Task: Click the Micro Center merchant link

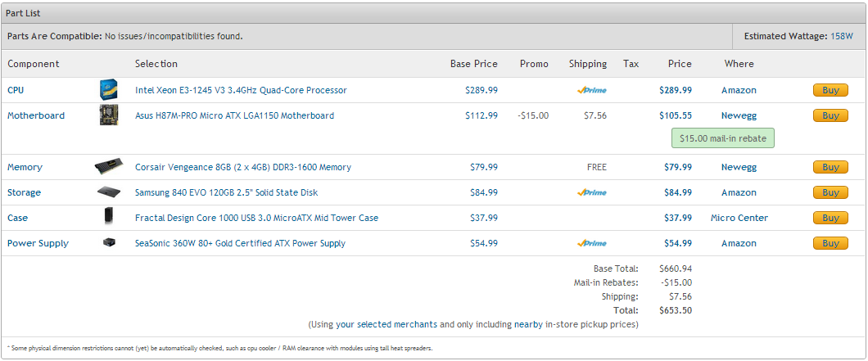Action: [739, 218]
